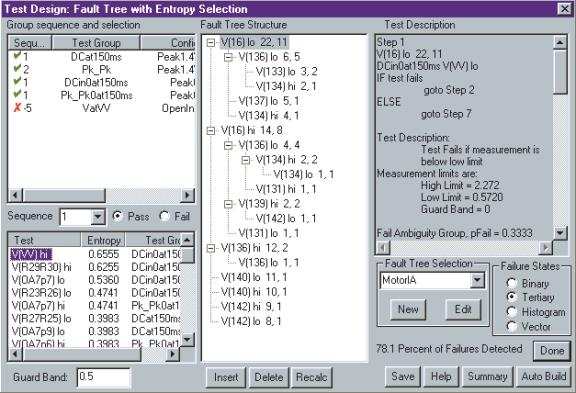
Task: Choose the Vector failure state
Action: click(512, 326)
